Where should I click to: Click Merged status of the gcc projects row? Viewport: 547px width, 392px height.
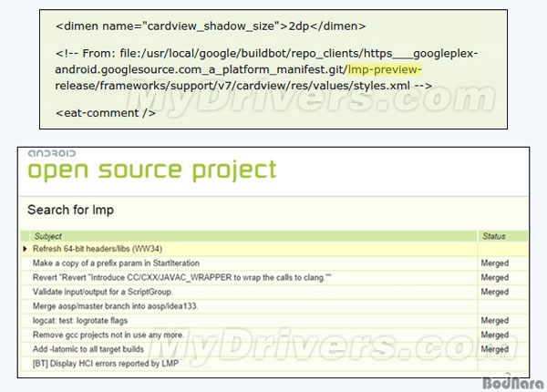[x=495, y=335]
